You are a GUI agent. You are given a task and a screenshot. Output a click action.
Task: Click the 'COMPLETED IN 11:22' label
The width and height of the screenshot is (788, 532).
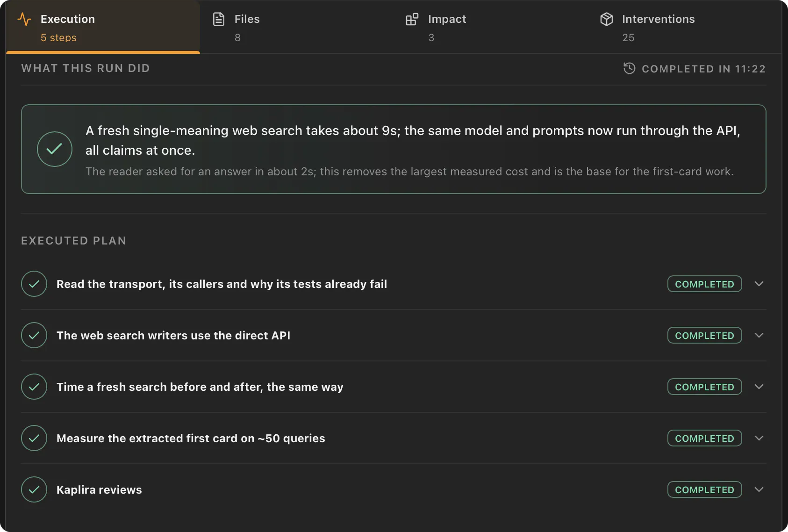click(703, 69)
